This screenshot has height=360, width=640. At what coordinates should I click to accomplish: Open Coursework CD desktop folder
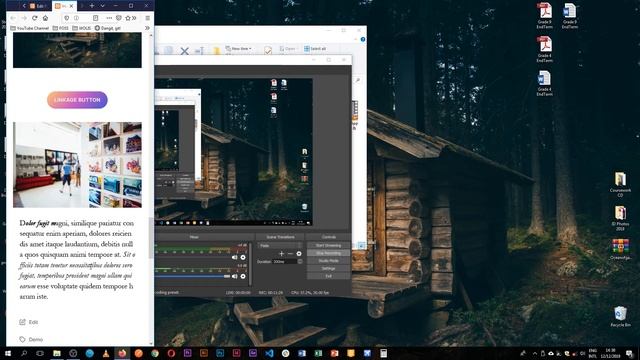pyautogui.click(x=620, y=184)
